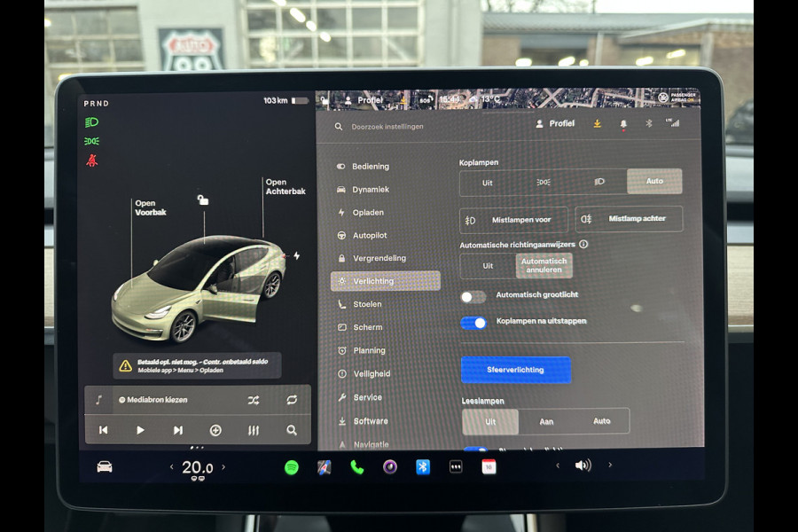This screenshot has width=798, height=532.
Task: Switch to the Autopilot settings section
Action: (370, 235)
